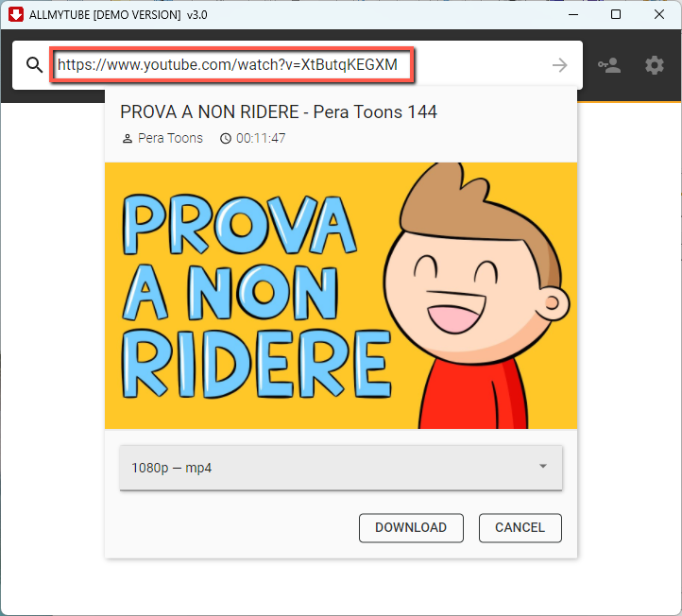Click the DOWNLOAD button
682x616 pixels.
point(411,528)
